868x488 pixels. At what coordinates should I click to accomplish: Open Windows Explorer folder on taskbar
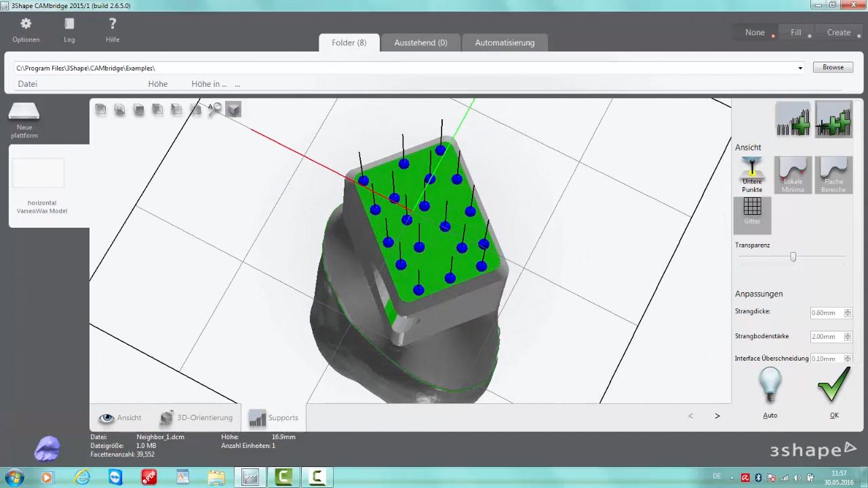[216, 477]
